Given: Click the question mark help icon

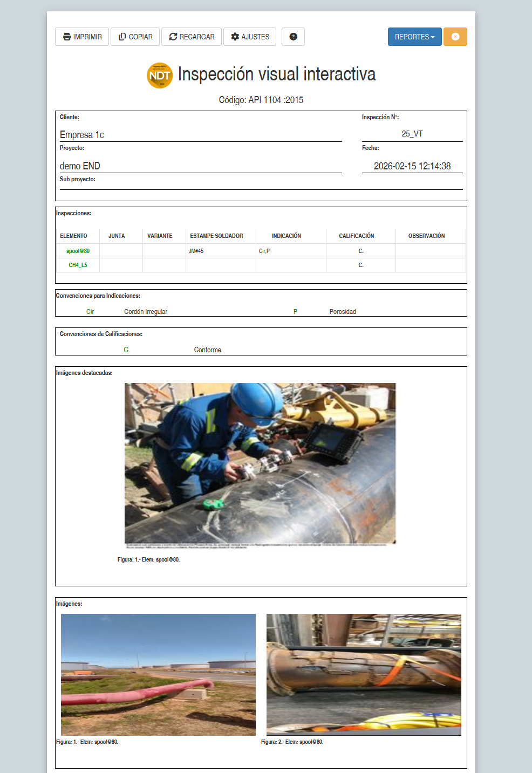Looking at the screenshot, I should (x=293, y=37).
